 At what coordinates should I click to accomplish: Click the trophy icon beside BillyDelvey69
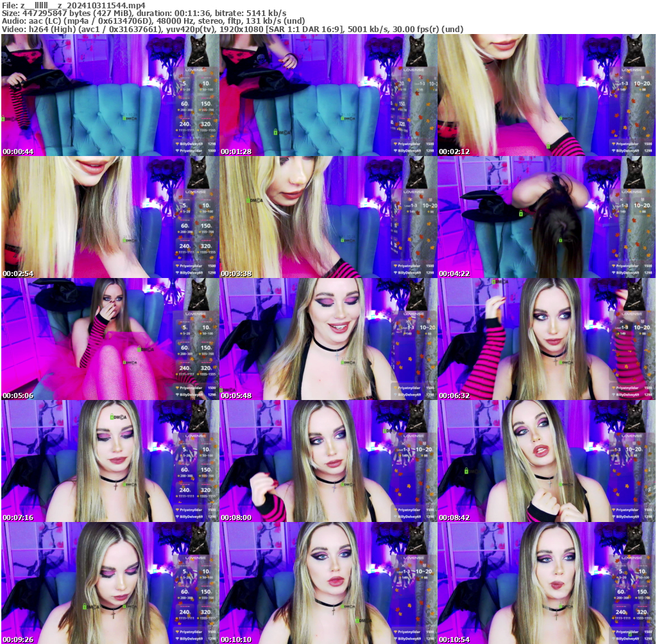point(177,143)
